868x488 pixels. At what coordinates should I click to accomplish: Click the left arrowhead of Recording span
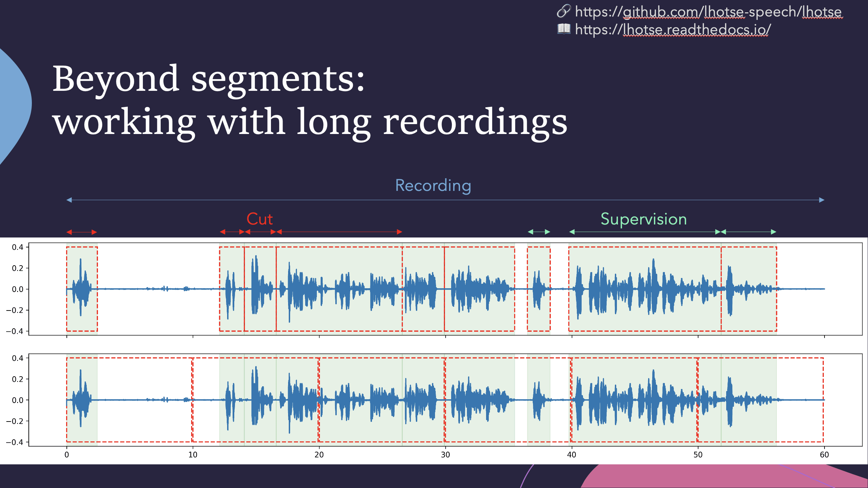coord(69,200)
